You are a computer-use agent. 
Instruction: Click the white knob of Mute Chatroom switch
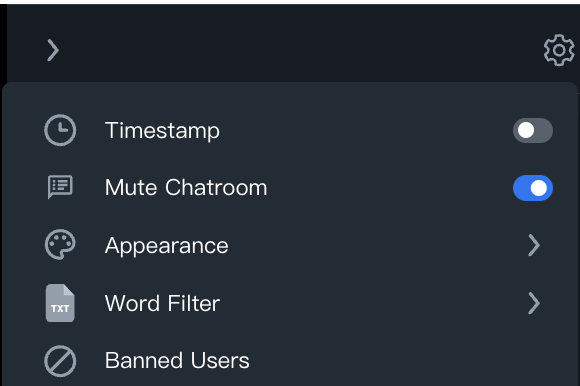click(539, 188)
